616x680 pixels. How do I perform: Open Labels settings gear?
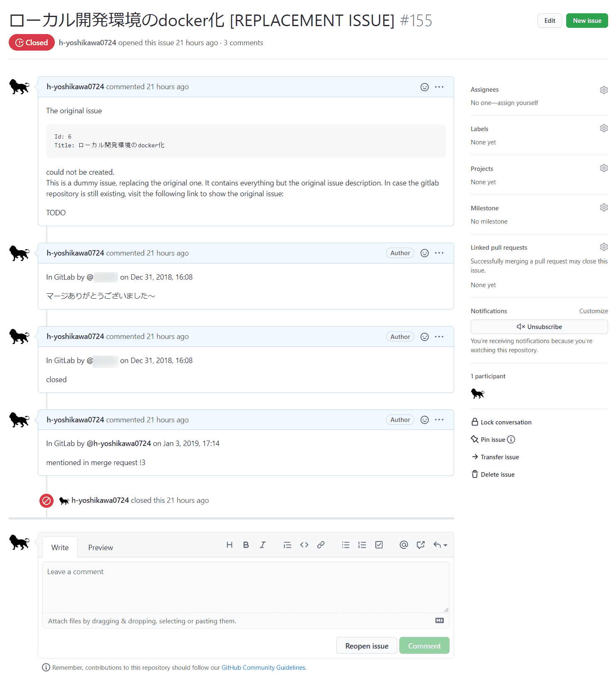pos(604,128)
